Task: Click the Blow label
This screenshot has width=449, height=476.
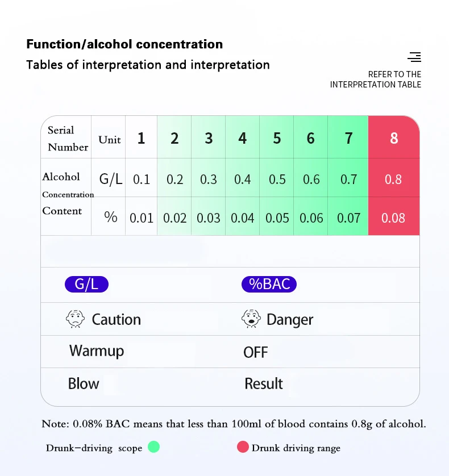Action: pos(84,383)
